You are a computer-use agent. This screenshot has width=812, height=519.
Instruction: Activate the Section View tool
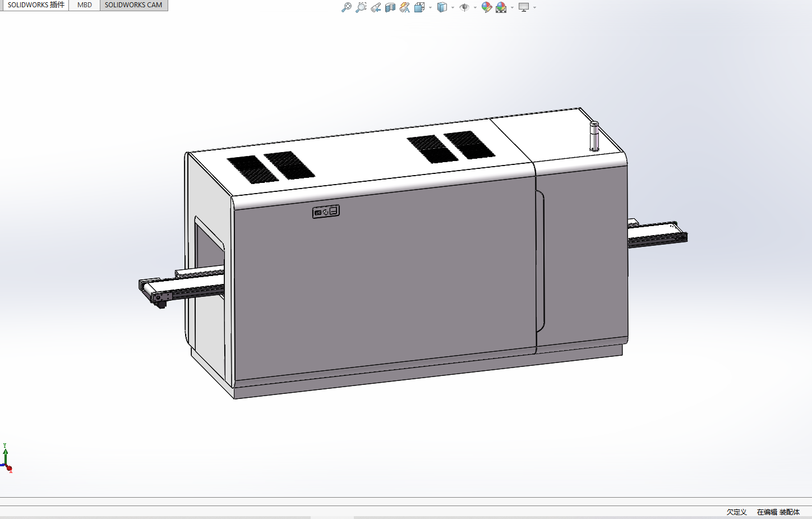pos(390,7)
